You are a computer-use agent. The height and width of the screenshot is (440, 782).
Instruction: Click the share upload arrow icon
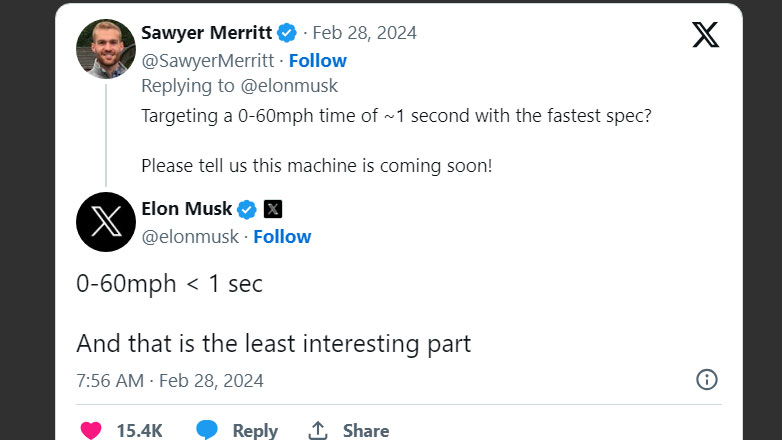pos(318,430)
